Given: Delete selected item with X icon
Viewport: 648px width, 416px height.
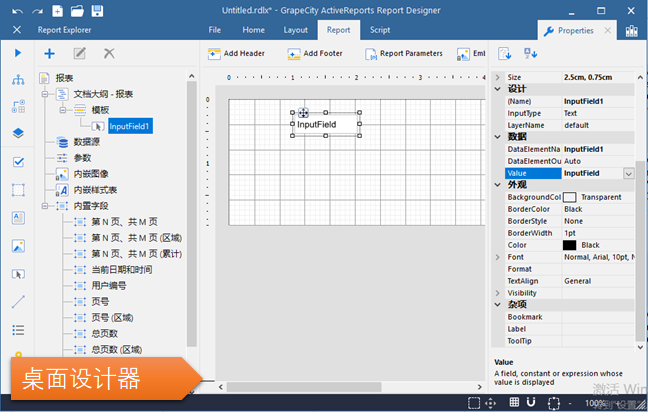Looking at the screenshot, I should (x=109, y=53).
